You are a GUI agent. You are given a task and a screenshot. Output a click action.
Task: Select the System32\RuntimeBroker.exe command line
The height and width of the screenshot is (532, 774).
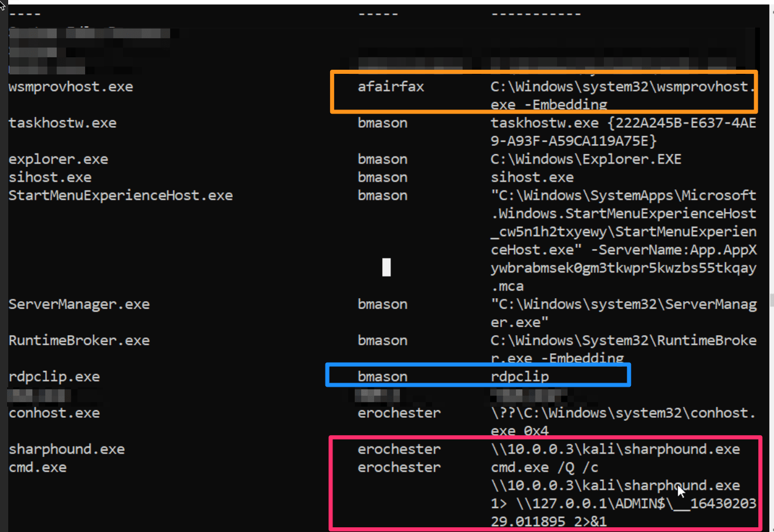click(623, 350)
